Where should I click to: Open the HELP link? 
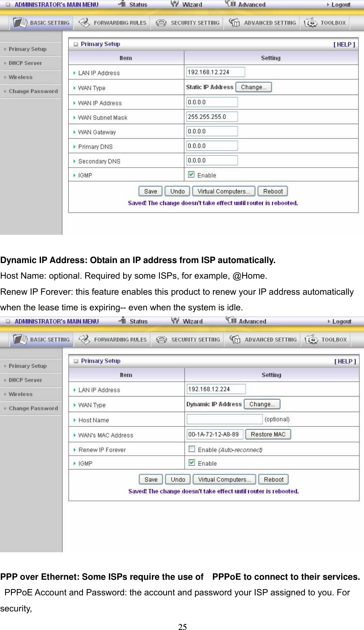[x=344, y=44]
